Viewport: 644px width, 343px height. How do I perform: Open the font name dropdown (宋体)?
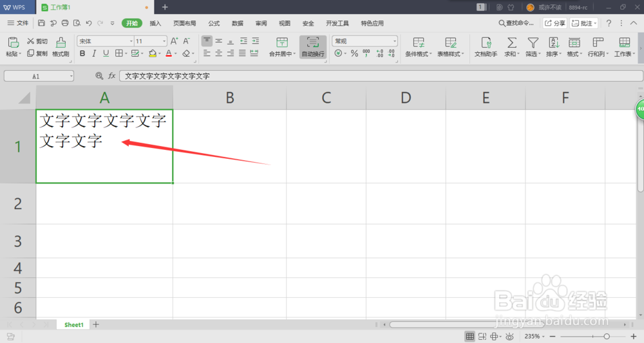coord(131,41)
